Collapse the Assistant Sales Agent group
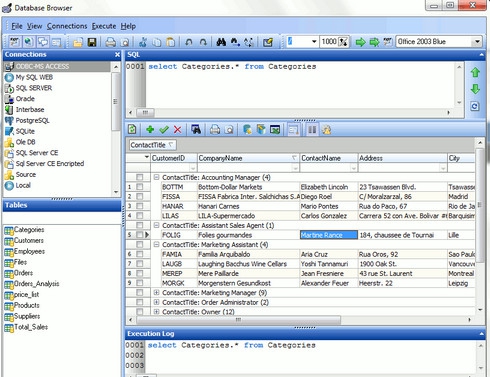This screenshot has height=377, width=490. (x=156, y=225)
